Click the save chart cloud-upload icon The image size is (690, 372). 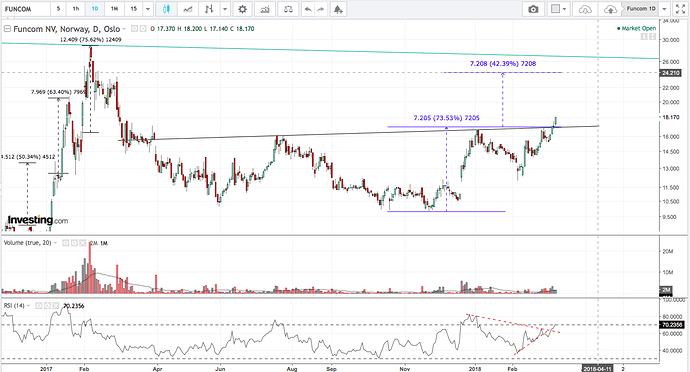[x=610, y=9]
